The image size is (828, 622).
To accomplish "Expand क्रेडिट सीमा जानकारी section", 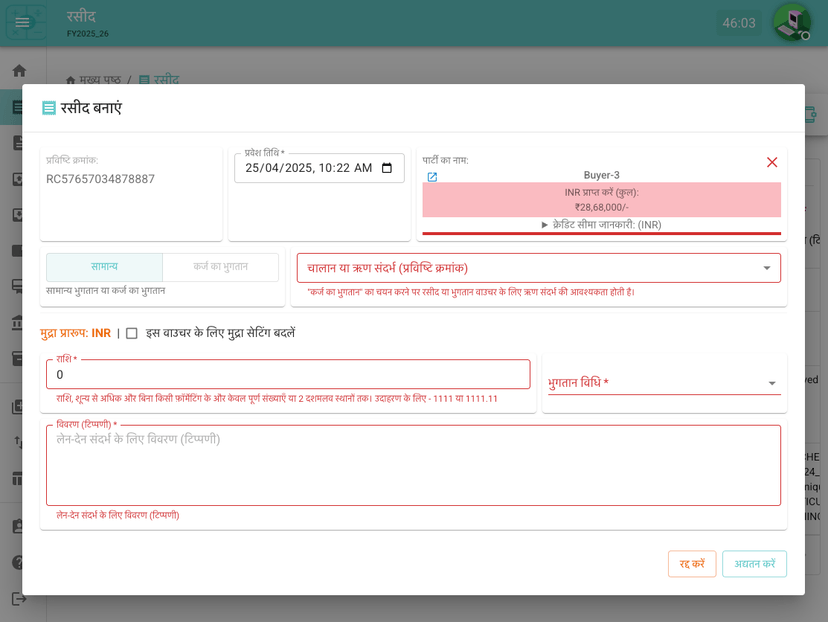I will coord(601,225).
